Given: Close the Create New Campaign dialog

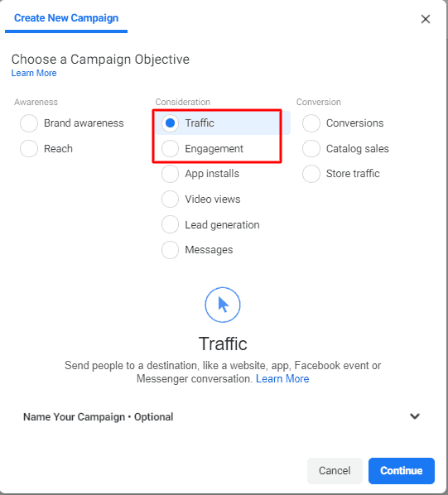Looking at the screenshot, I should tap(426, 19).
